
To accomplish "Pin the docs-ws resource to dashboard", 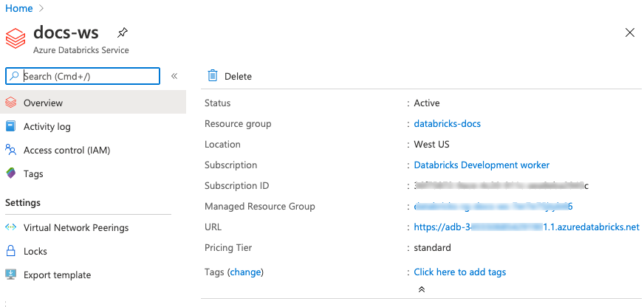I will [x=123, y=32].
